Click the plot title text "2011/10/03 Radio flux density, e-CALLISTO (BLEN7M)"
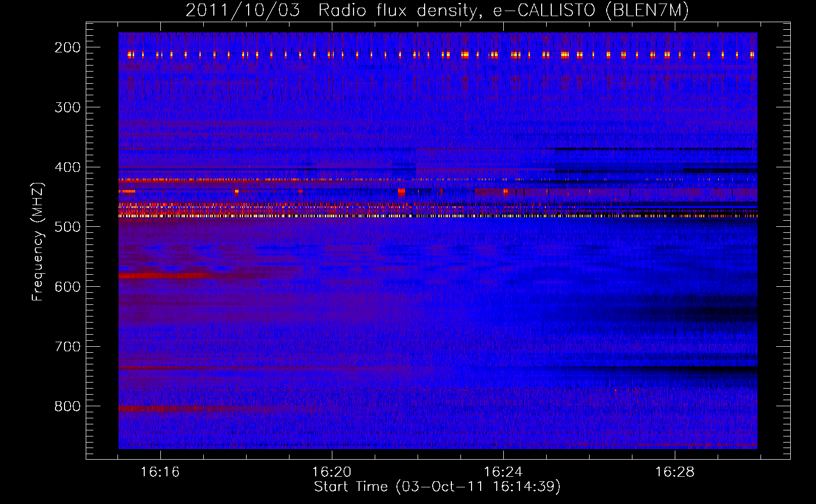This screenshot has height=504, width=816. coord(437,11)
